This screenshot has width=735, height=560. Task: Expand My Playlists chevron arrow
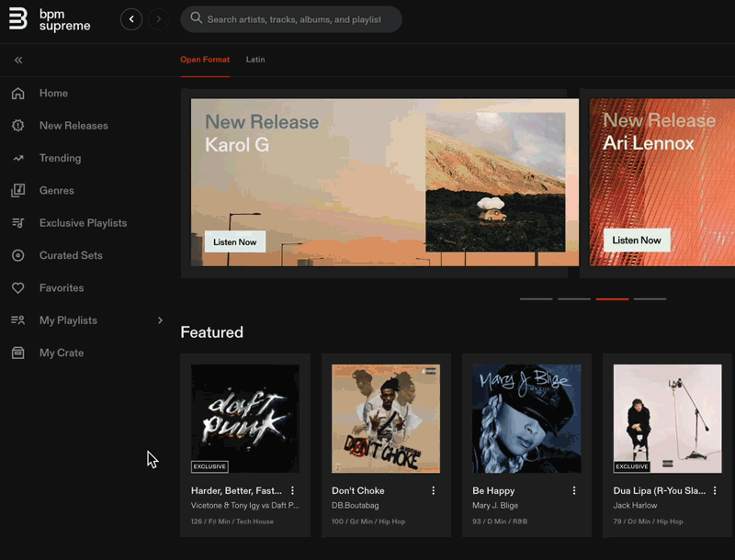[160, 320]
